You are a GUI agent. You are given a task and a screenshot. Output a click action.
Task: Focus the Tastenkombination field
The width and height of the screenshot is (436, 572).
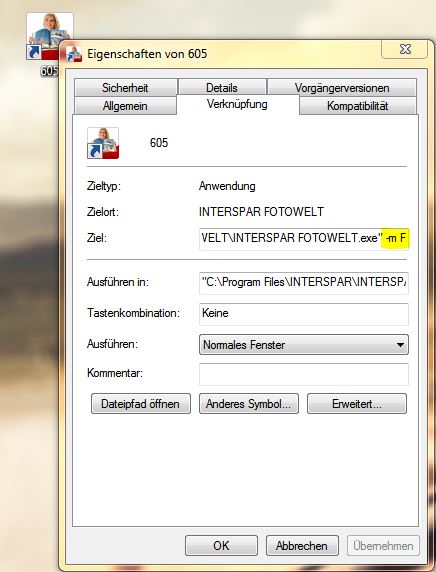304,314
